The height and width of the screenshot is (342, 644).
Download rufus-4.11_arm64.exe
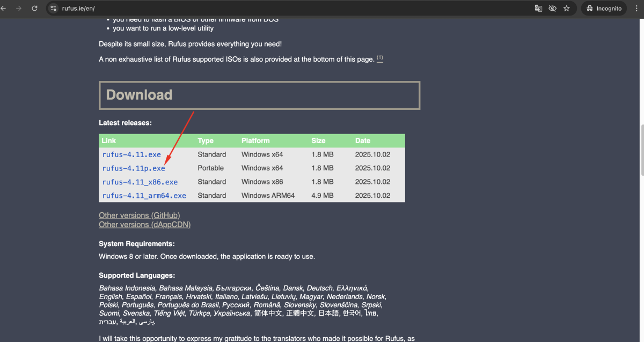[144, 196]
